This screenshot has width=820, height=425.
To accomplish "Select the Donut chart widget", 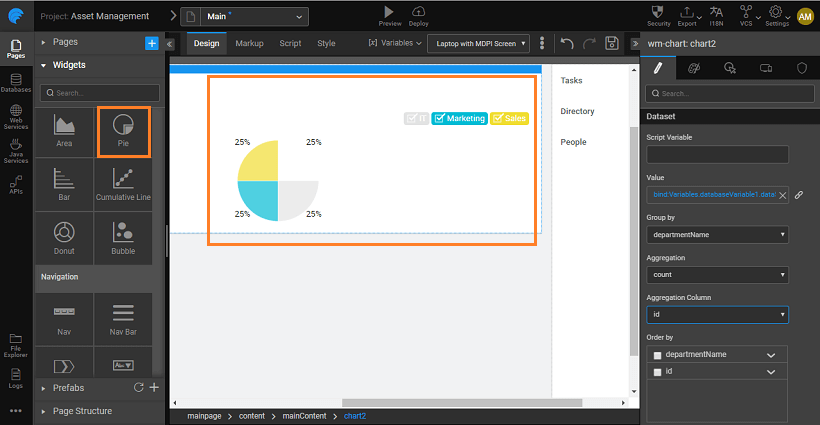I will tap(64, 238).
